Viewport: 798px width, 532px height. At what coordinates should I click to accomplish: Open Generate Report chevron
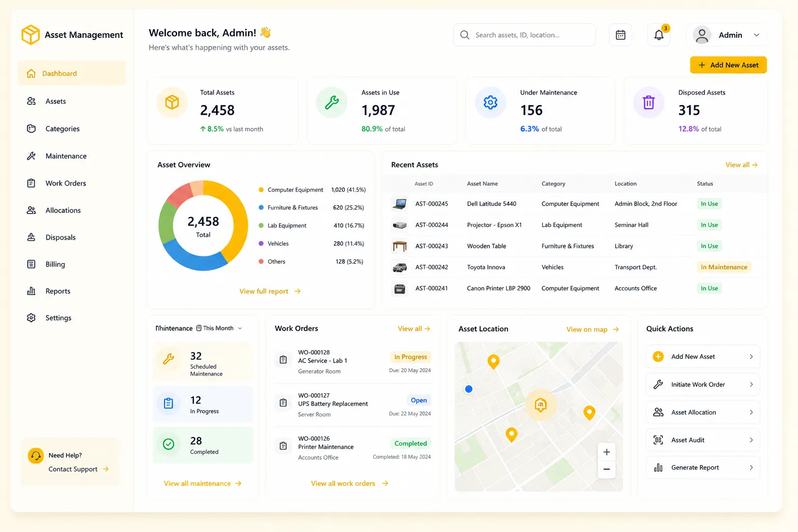751,468
